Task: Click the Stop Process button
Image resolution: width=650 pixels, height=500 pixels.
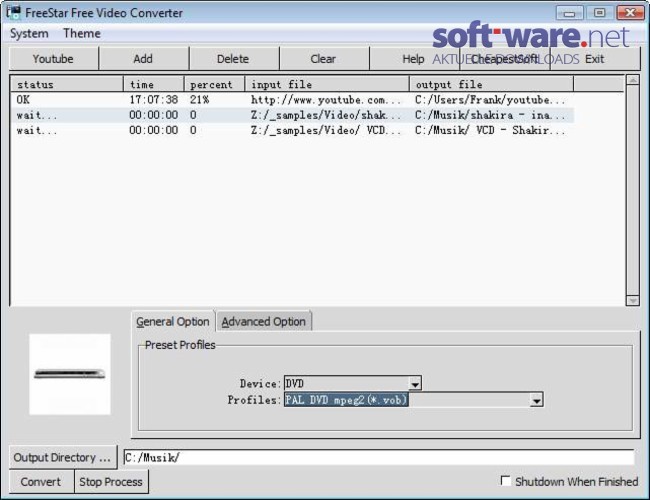Action: [111, 482]
